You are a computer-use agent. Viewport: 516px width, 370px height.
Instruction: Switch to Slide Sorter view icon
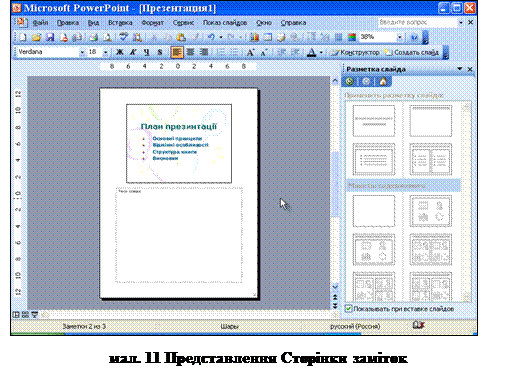(25, 314)
